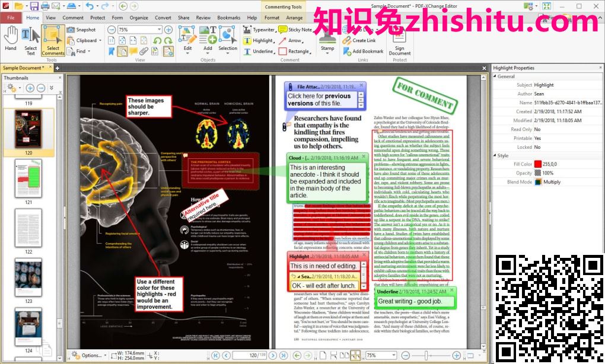605x364 pixels.
Task: Click the red Fill Color swatch
Action: [538, 164]
